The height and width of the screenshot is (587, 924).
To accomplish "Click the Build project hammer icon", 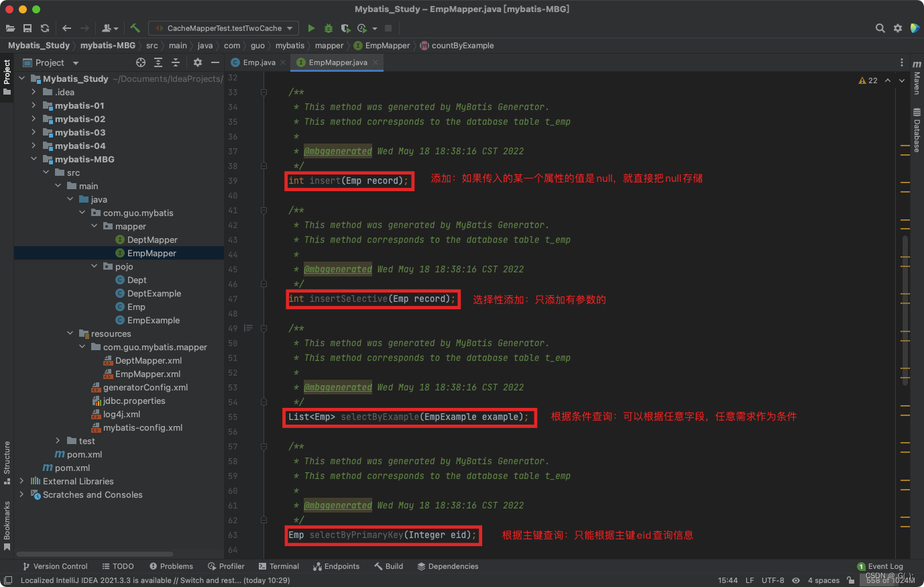I will [x=135, y=28].
